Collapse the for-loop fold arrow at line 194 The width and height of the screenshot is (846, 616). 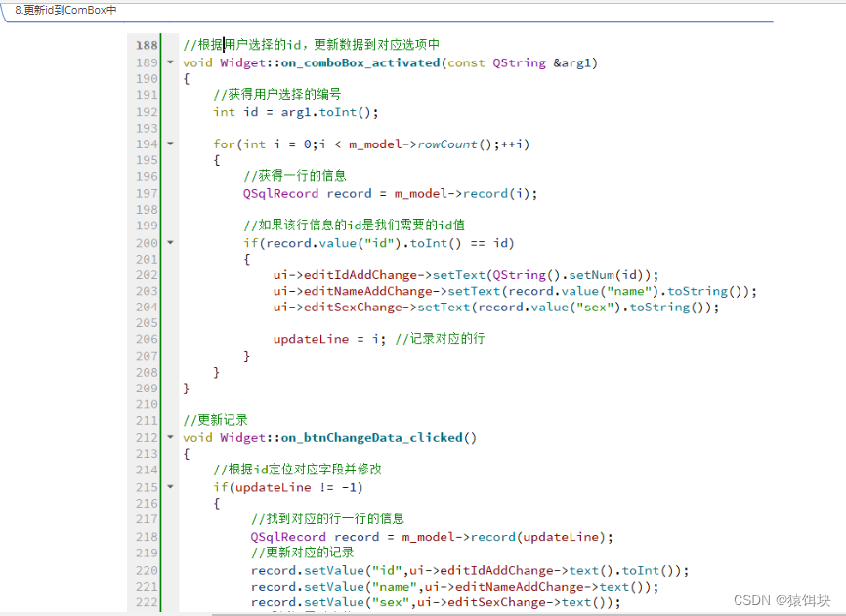click(x=171, y=144)
